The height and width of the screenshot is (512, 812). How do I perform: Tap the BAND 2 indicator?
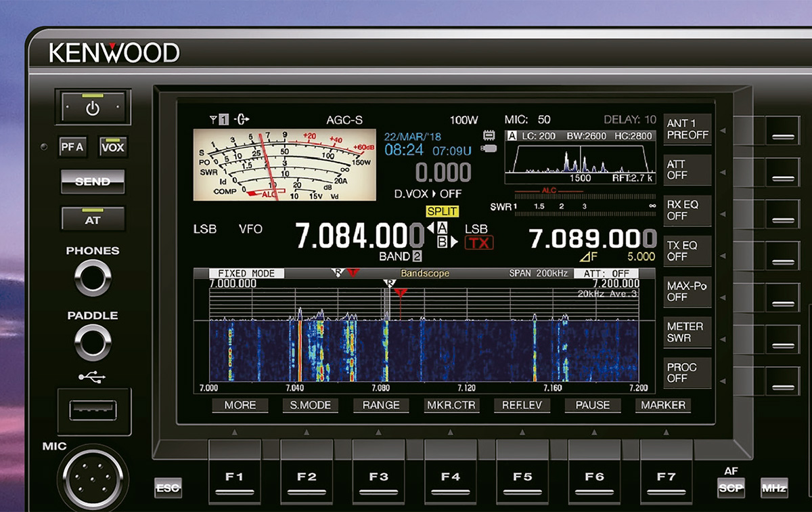(400, 257)
